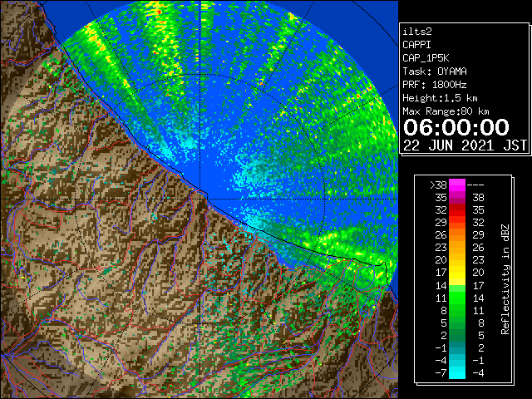Click the 'ilts2' product label
Image resolution: width=532 pixels, height=399 pixels.
[x=417, y=32]
